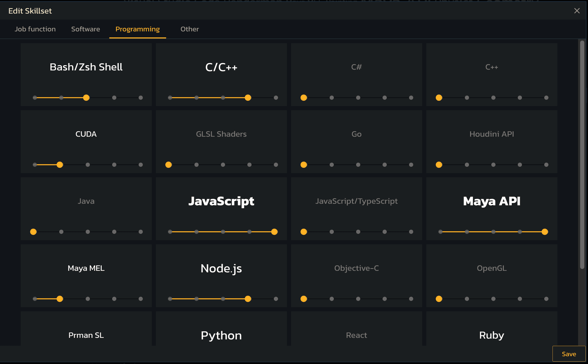Screen dimensions: 588x364
Task: Click the Bash/Zsh Shell slider handle
Action: point(86,98)
